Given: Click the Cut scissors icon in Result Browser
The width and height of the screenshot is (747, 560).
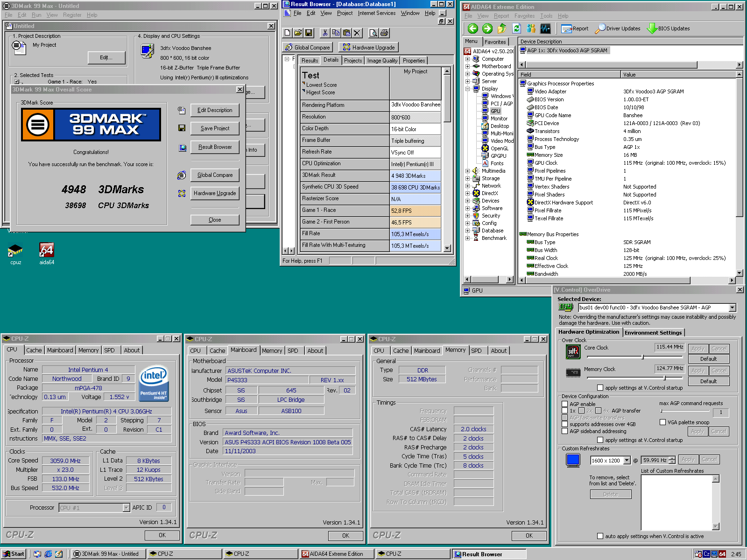Looking at the screenshot, I should 325,33.
